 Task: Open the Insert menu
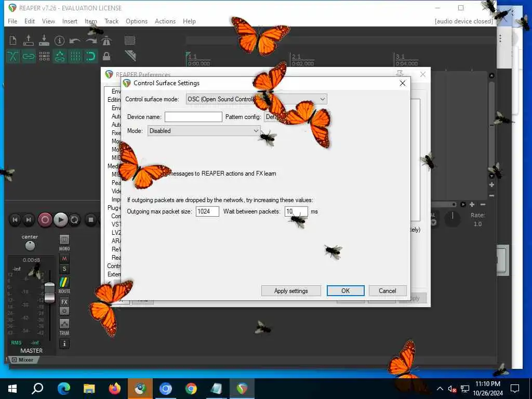point(70,21)
